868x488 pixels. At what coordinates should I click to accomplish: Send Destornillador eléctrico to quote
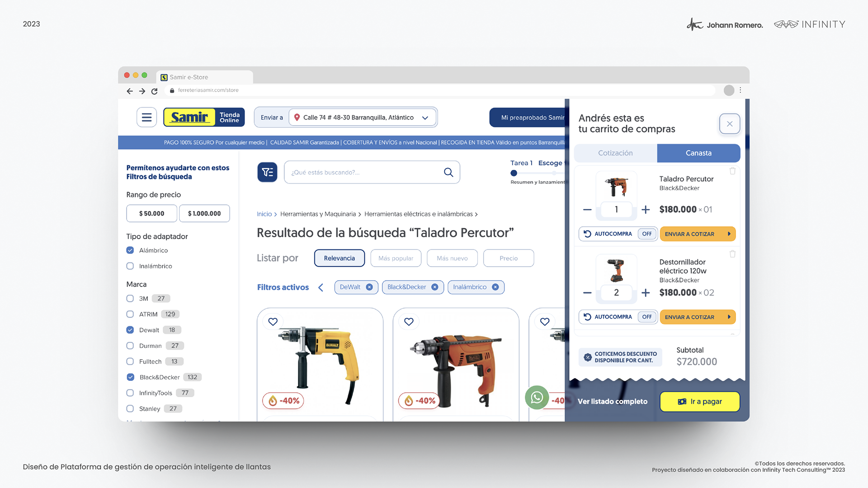[698, 317]
